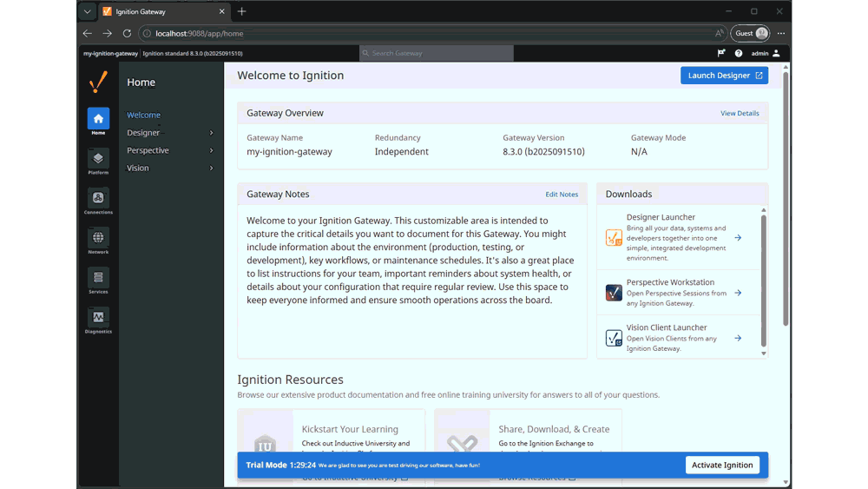Select the Perspective menu item
Viewport: 868px width, 489px height.
coord(148,150)
